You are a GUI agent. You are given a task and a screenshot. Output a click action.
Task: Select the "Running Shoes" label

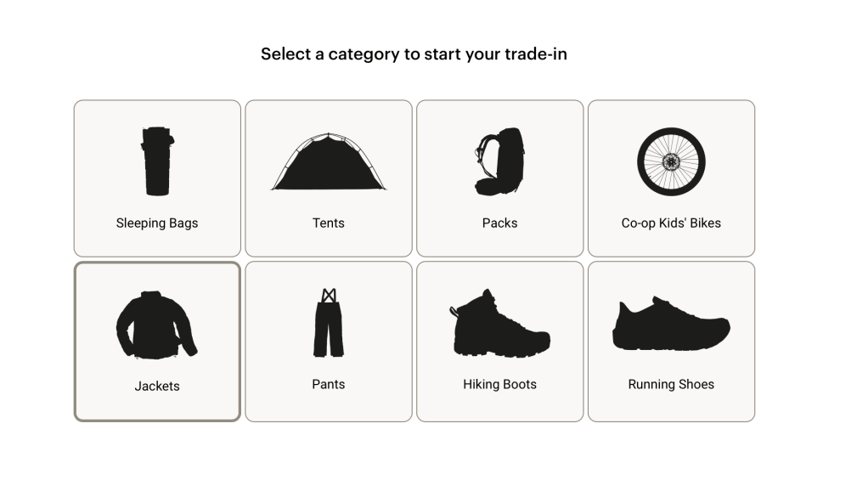(671, 384)
